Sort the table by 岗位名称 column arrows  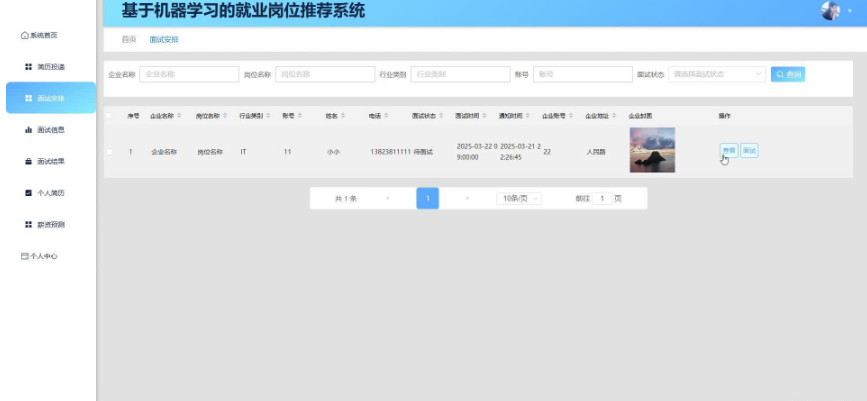(x=224, y=116)
